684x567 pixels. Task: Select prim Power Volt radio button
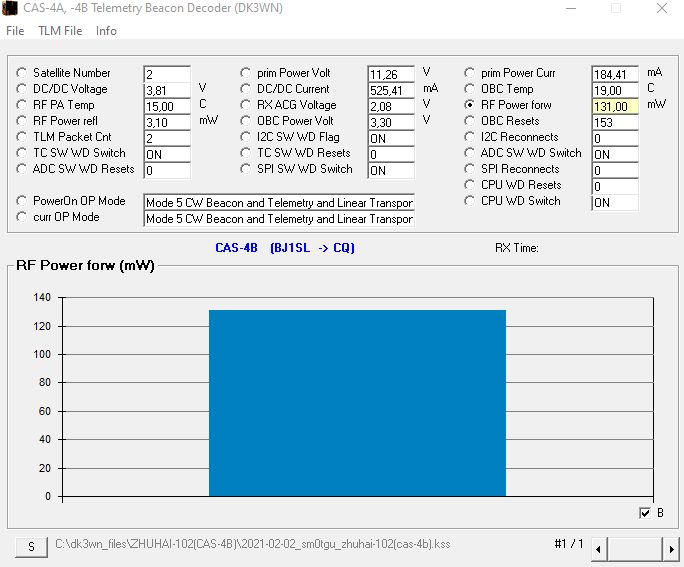246,72
